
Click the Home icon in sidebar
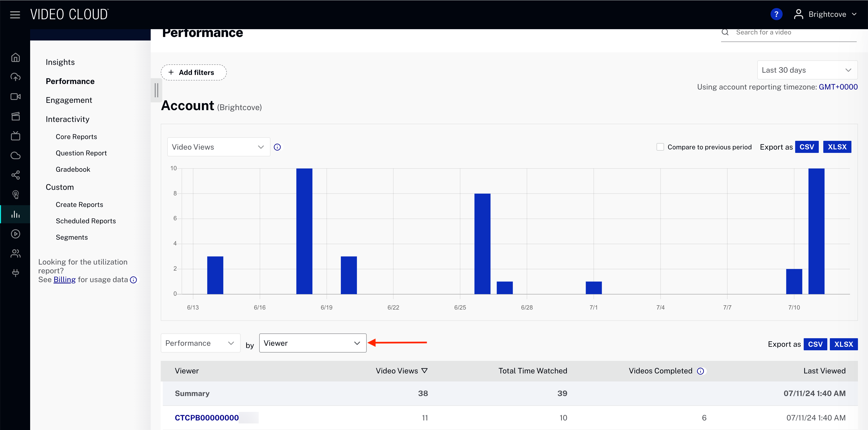pos(16,57)
